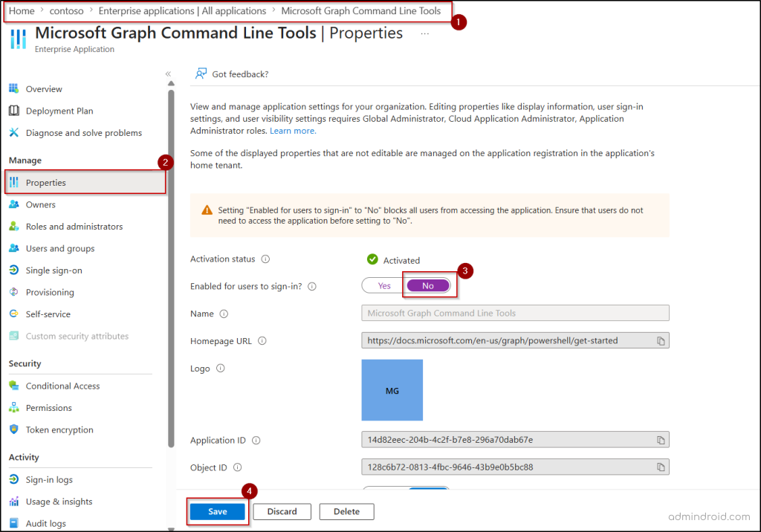Click Got feedback? link

click(240, 74)
